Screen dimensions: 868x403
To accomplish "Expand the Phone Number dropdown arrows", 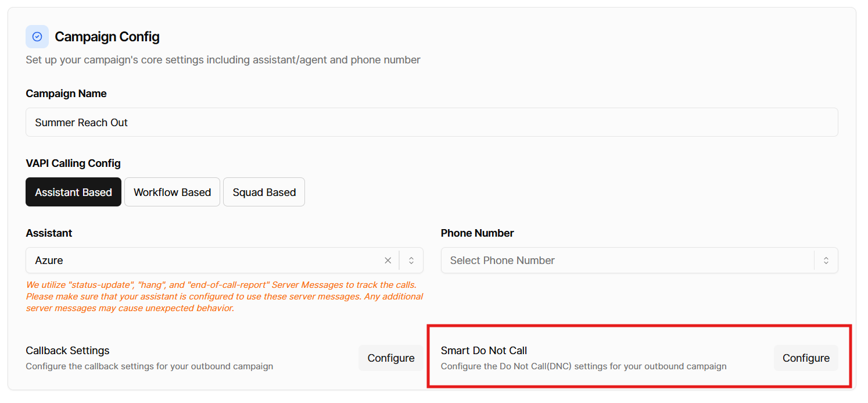I will 826,261.
